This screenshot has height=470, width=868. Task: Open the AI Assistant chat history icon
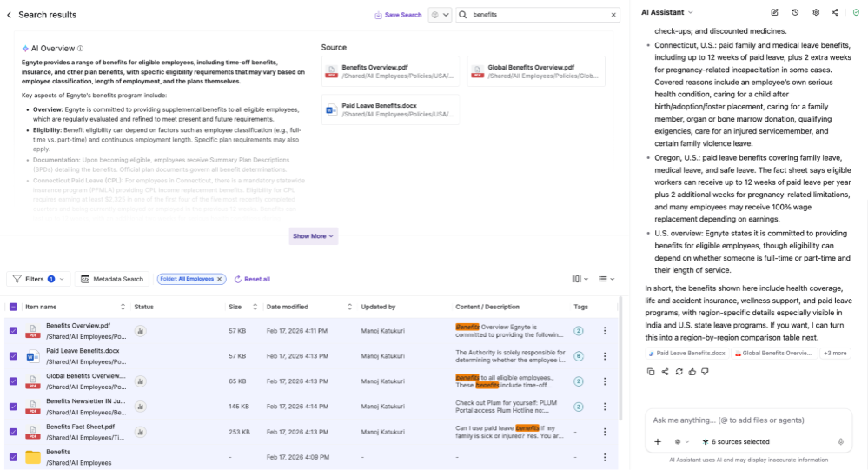click(x=795, y=12)
